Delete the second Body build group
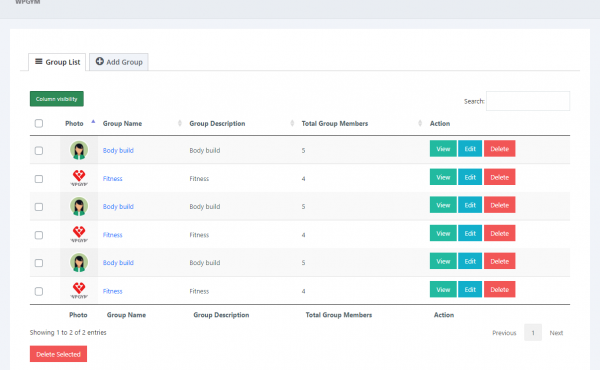The image size is (600, 370). coord(499,205)
